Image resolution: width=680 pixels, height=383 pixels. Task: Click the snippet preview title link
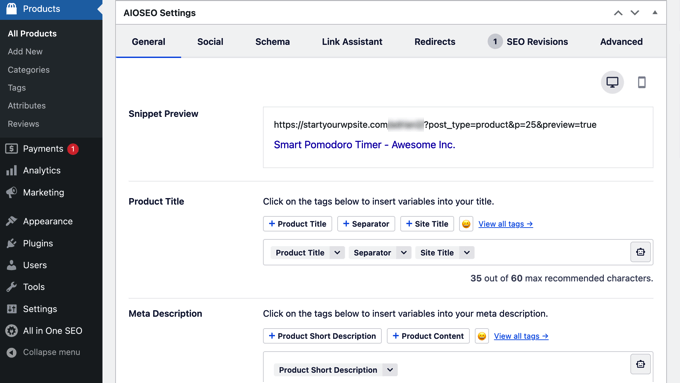[x=364, y=144]
